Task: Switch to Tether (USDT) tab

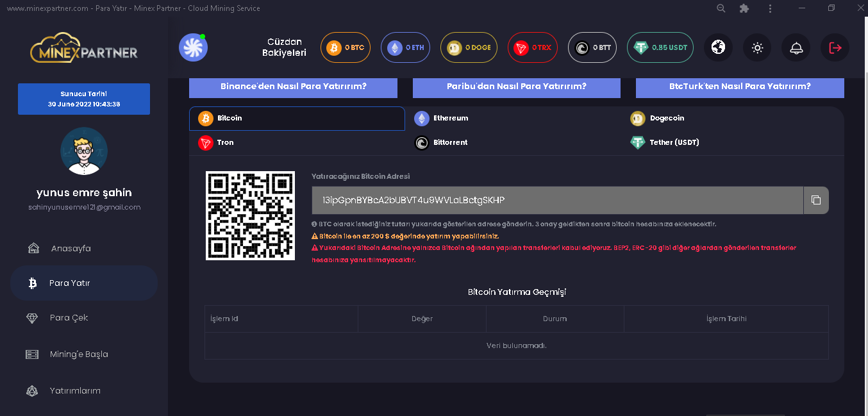Action: point(674,142)
